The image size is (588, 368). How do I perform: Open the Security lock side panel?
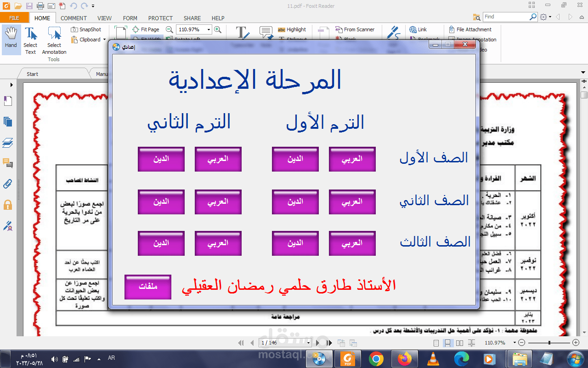point(8,205)
